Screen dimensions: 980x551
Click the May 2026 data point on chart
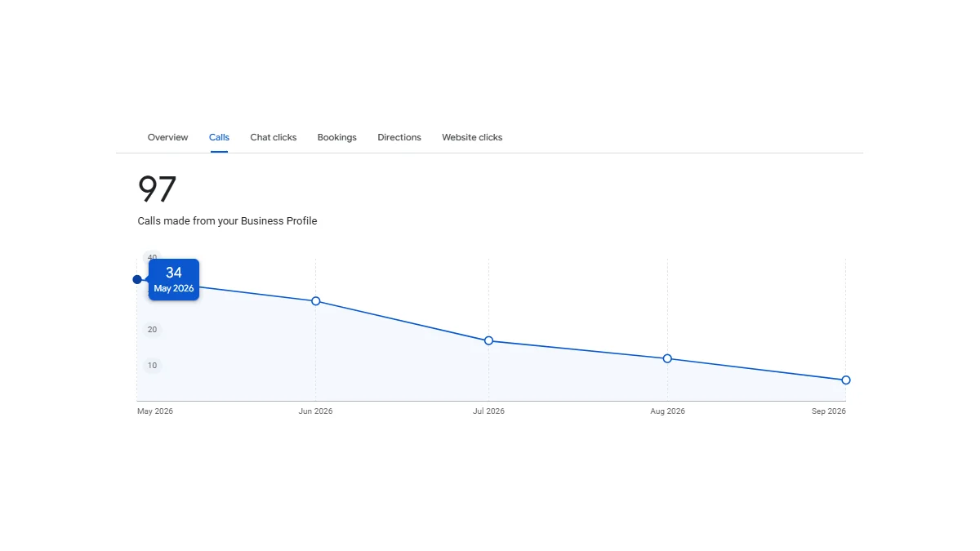point(137,279)
